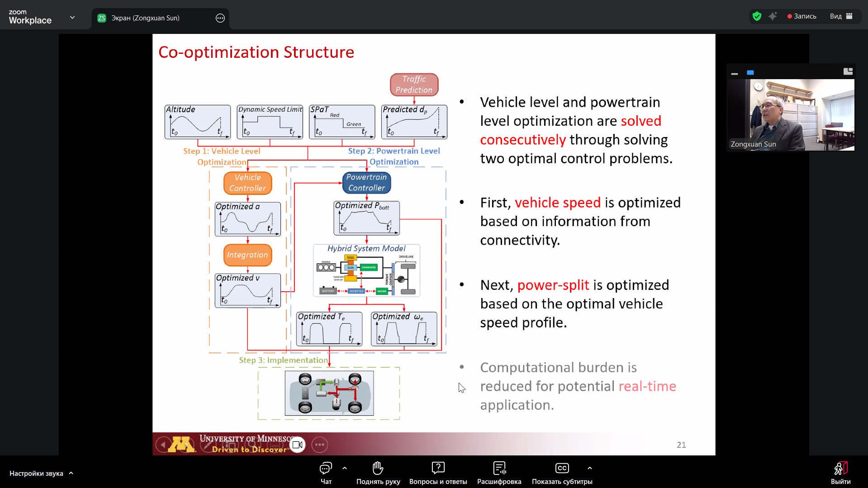This screenshot has width=868, height=488.
Task: Expand chat options caret next to Чат
Action: click(345, 468)
